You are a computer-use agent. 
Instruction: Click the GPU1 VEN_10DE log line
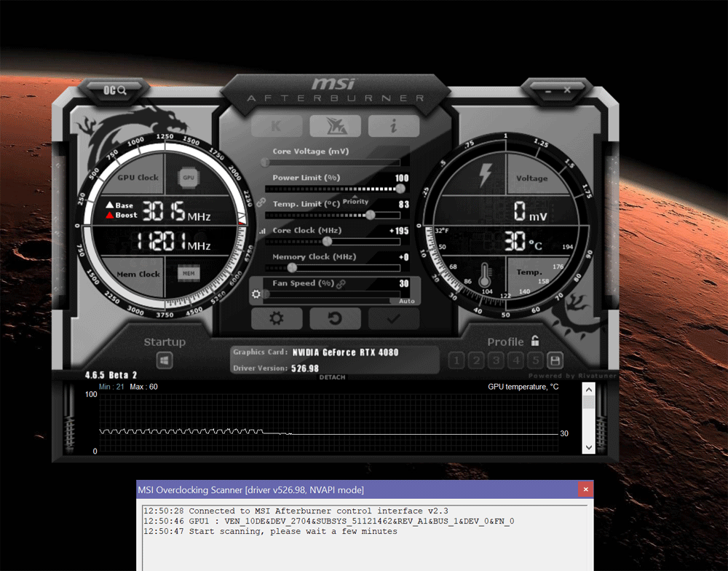click(x=329, y=521)
